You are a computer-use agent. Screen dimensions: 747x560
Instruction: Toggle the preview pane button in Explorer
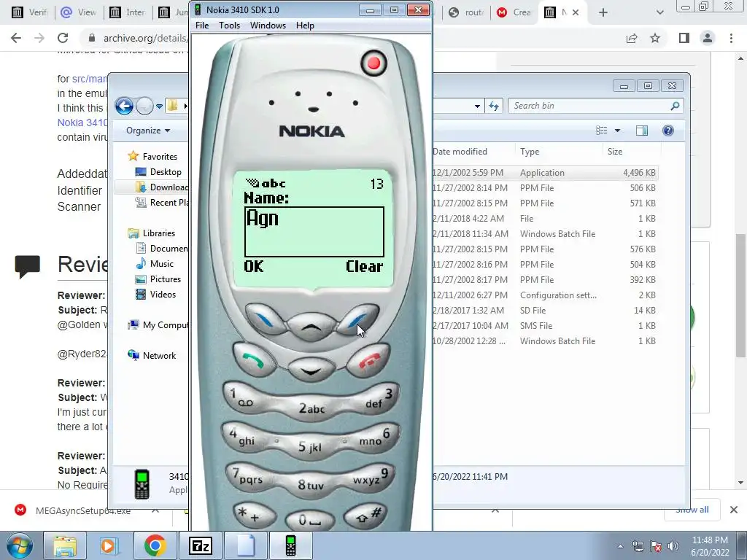pyautogui.click(x=642, y=131)
